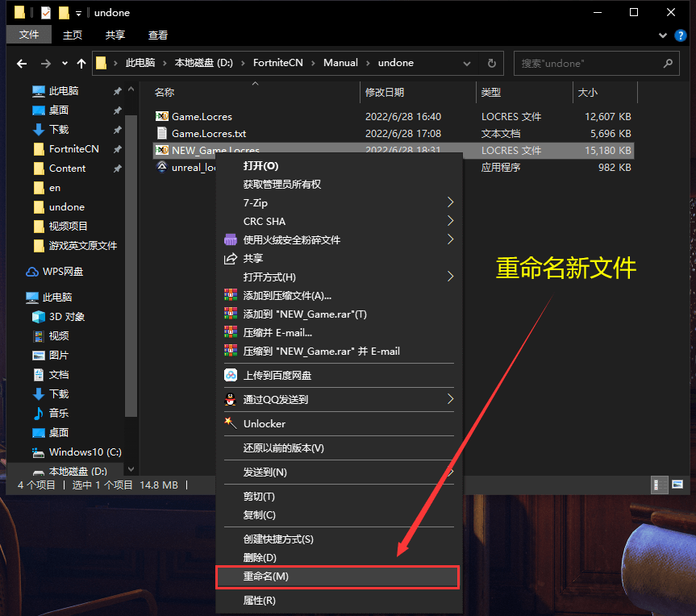Expand the CRC SHA submenu
The width and height of the screenshot is (696, 616).
(339, 221)
